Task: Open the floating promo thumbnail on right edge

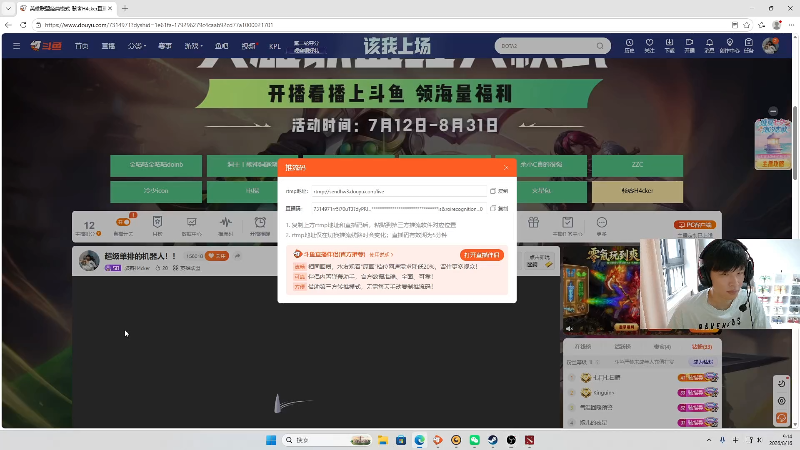Action: pos(773,144)
